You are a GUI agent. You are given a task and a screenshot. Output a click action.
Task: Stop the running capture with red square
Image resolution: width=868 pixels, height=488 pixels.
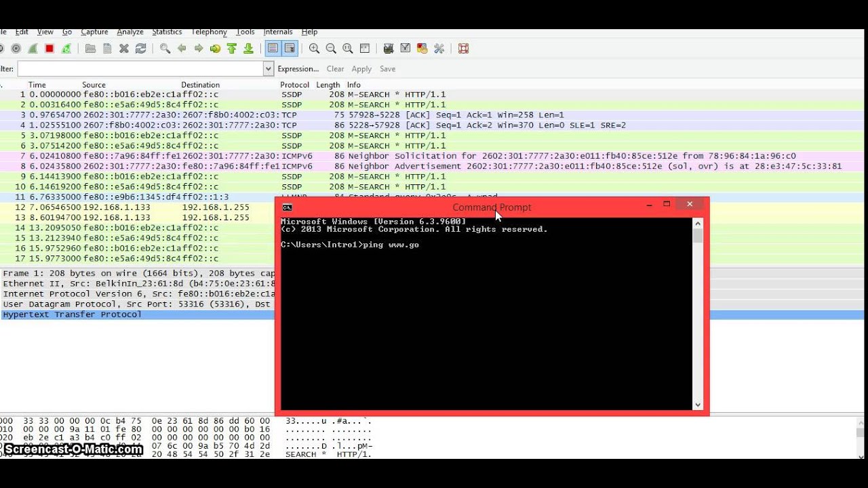coord(50,48)
